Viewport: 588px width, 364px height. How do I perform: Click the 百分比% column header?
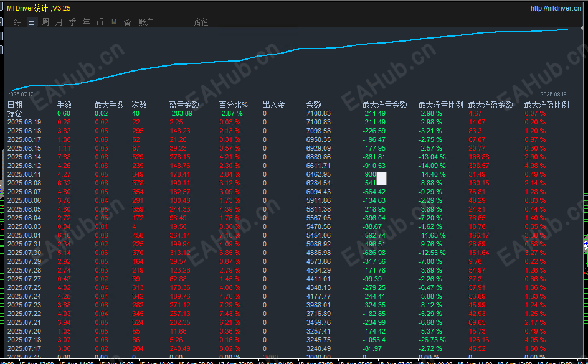pyautogui.click(x=233, y=105)
